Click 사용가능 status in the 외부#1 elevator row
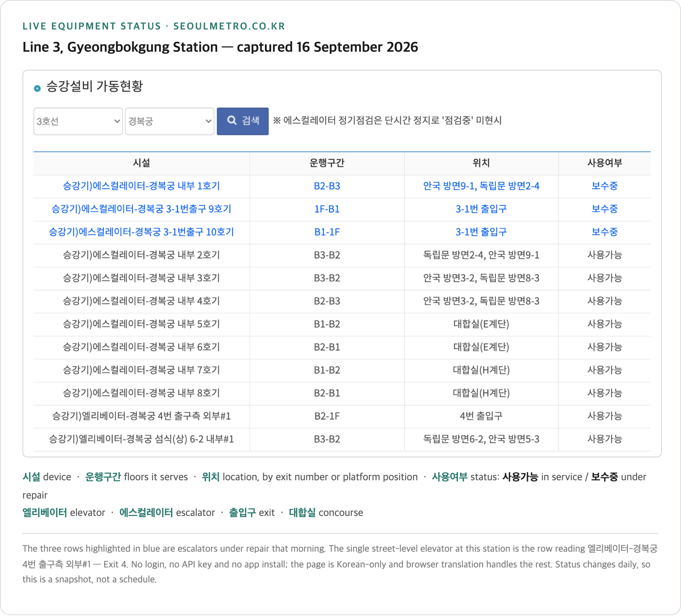 point(605,416)
